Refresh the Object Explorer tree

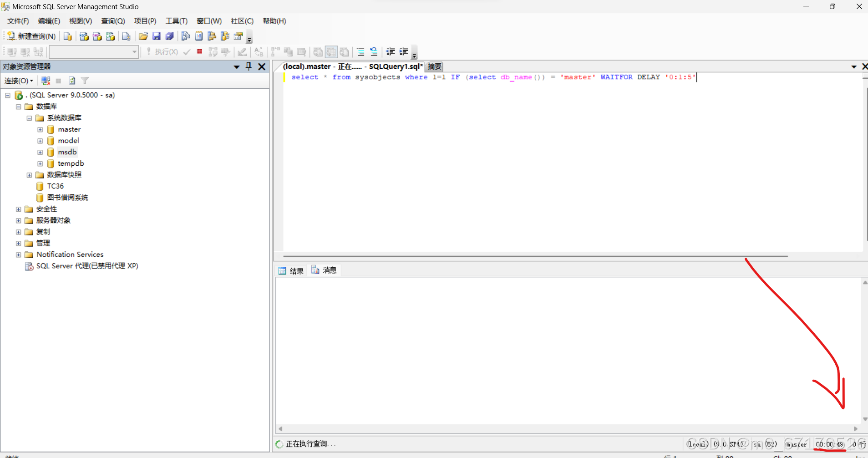coord(72,81)
